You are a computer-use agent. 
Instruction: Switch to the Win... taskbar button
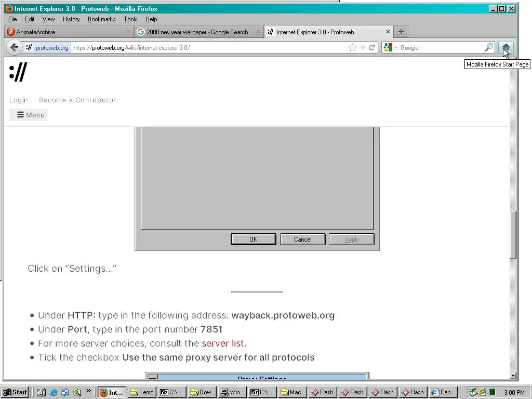click(x=232, y=392)
